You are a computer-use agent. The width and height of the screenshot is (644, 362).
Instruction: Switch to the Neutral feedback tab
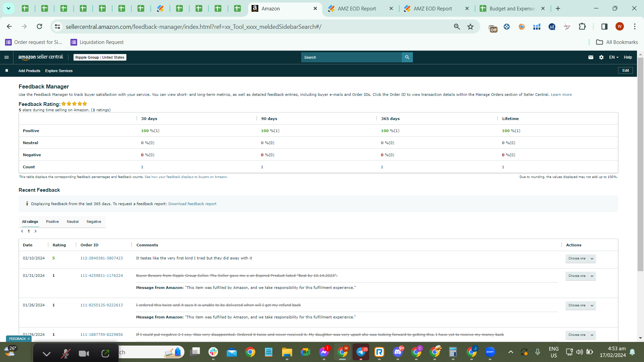72,222
